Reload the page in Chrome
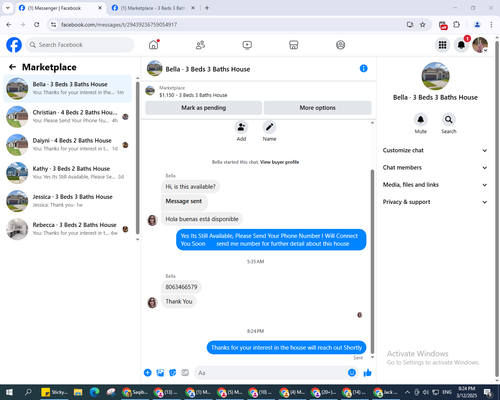 click(x=37, y=24)
